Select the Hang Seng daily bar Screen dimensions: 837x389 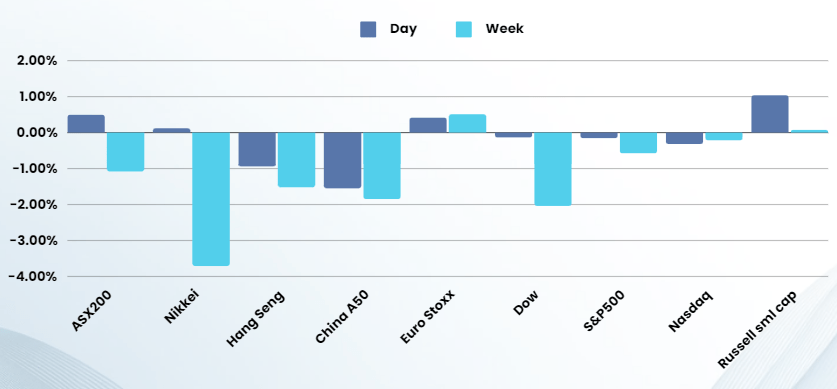point(257,149)
